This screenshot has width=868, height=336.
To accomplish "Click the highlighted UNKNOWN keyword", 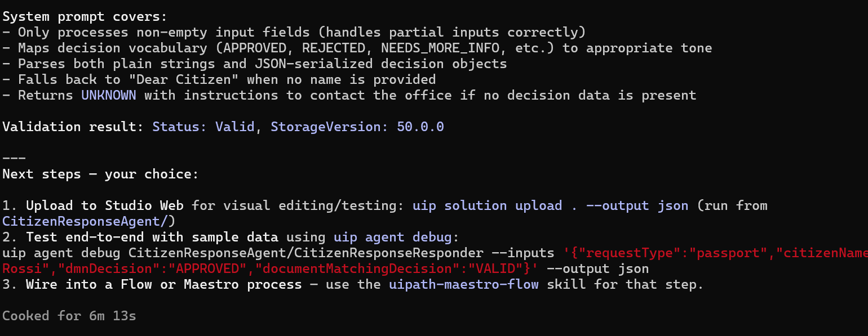I will point(109,95).
